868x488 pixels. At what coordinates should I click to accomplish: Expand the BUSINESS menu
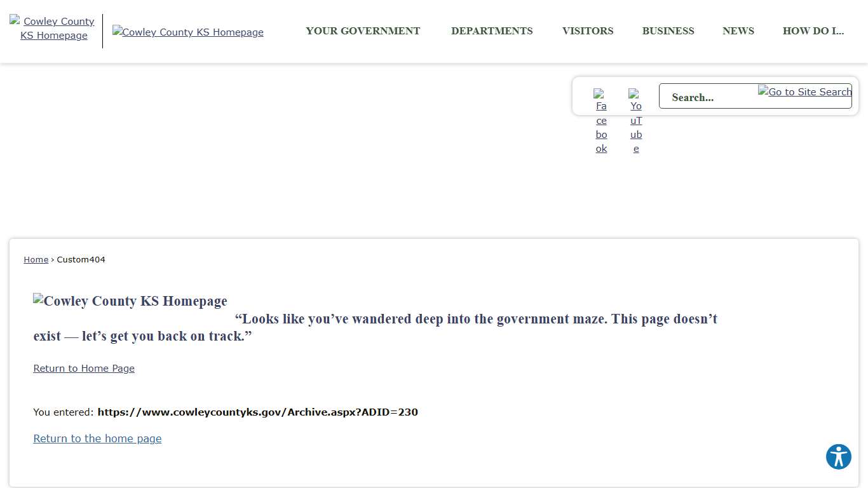pos(668,31)
